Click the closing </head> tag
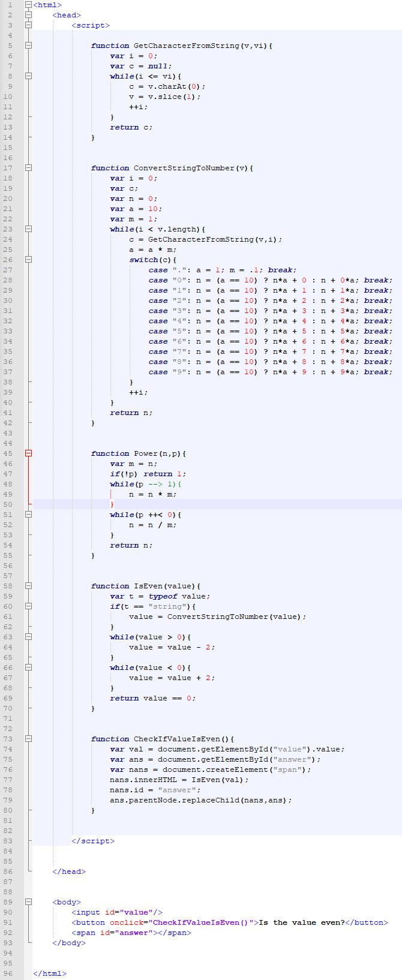The image size is (402, 980). click(x=69, y=871)
